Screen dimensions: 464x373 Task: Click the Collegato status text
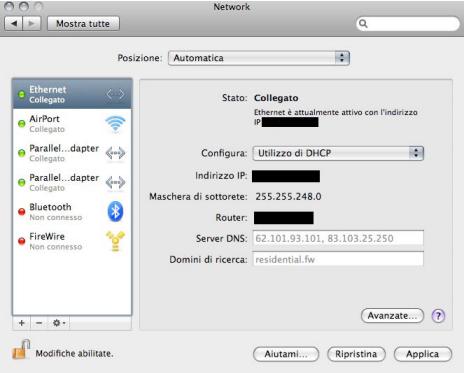click(x=276, y=98)
